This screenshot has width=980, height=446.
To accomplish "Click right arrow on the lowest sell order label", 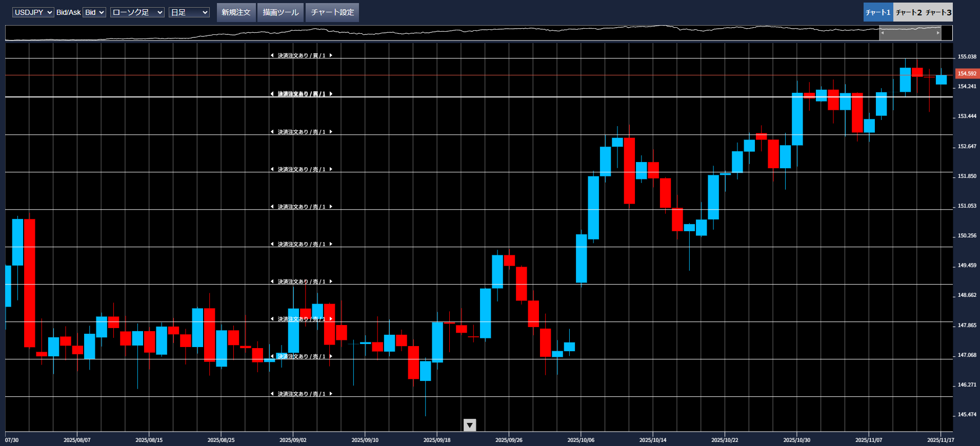I will (331, 394).
